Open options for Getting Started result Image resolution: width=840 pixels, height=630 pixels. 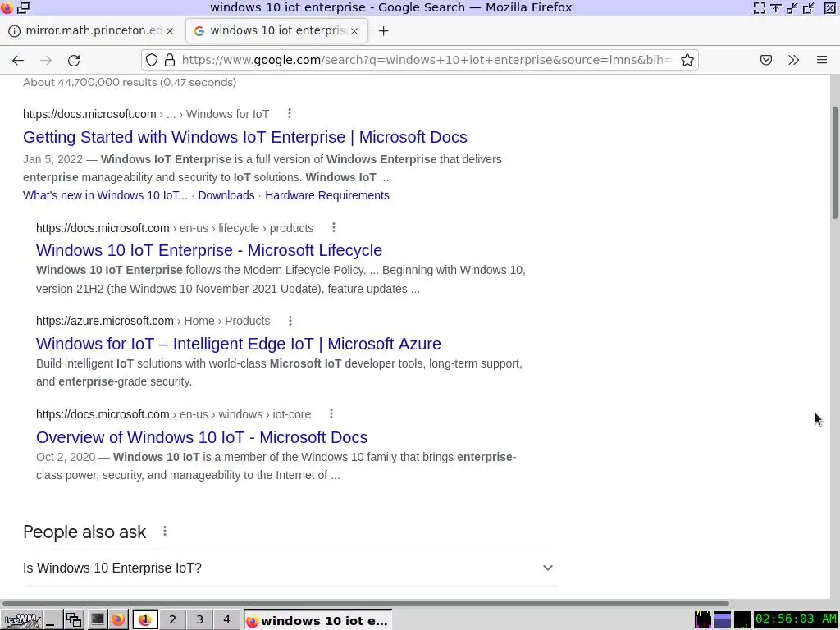click(290, 113)
